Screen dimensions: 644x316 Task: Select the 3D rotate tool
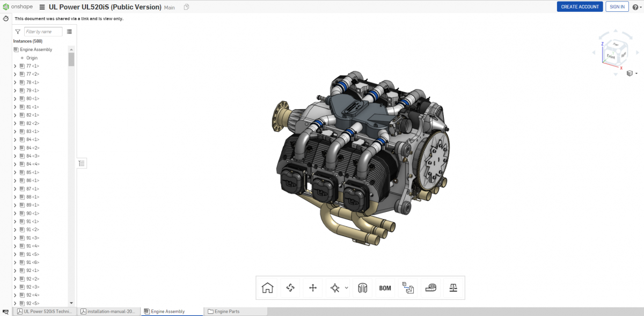pyautogui.click(x=290, y=288)
